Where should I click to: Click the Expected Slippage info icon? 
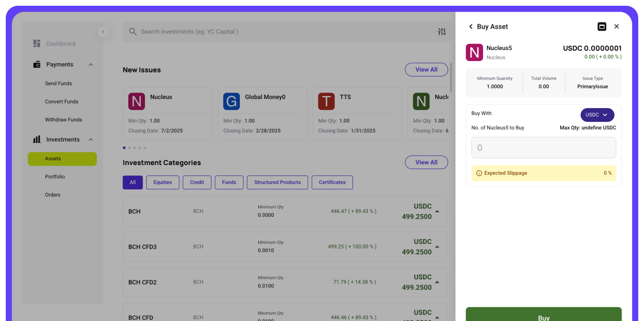[x=479, y=174]
